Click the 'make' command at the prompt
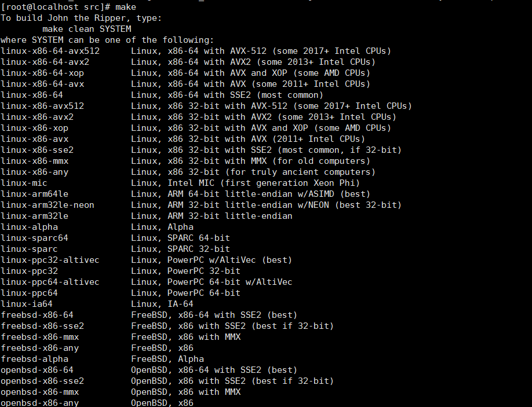The width and height of the screenshot is (532, 407). 126,7
